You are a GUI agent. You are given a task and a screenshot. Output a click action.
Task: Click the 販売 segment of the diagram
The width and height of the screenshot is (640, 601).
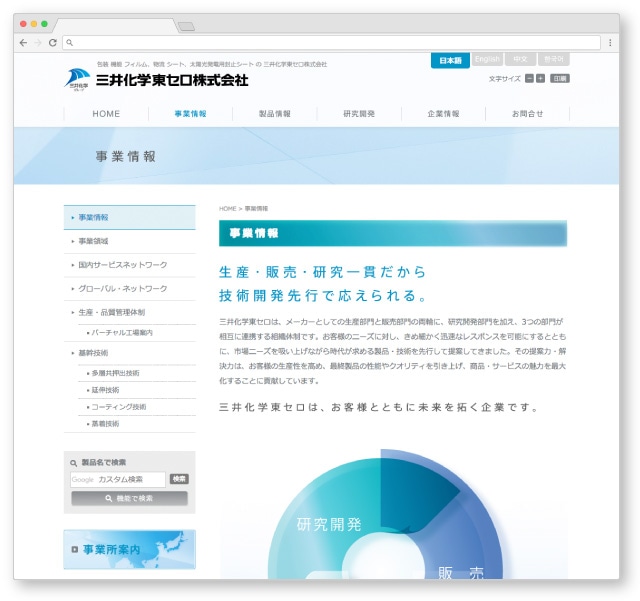[x=461, y=572]
